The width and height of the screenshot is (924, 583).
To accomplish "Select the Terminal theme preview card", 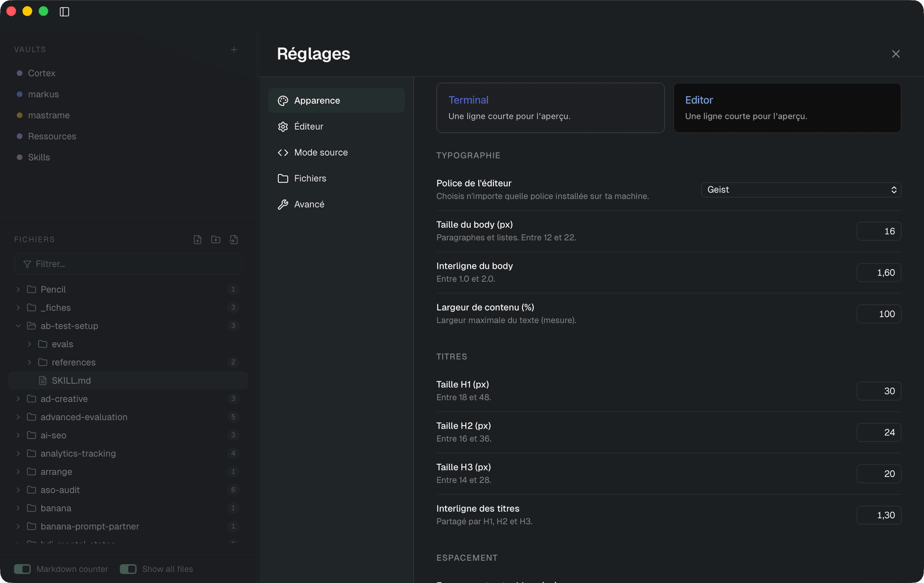I will click(x=550, y=108).
